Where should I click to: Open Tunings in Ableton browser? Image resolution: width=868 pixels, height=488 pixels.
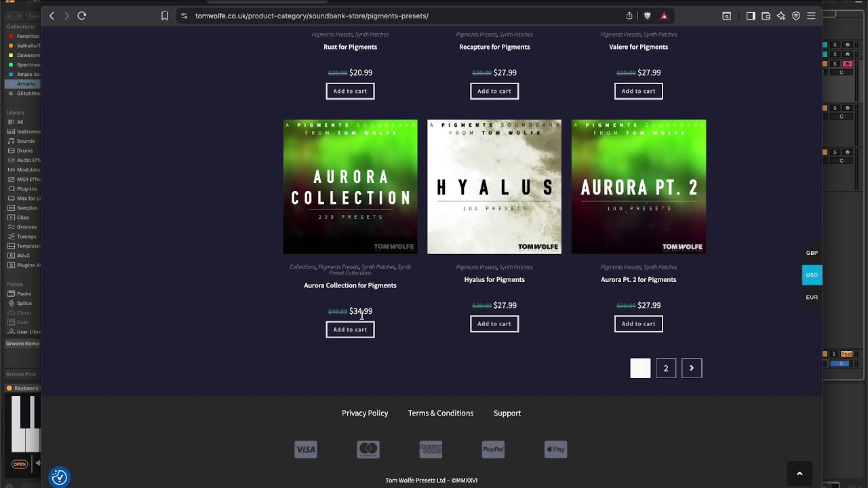point(22,237)
